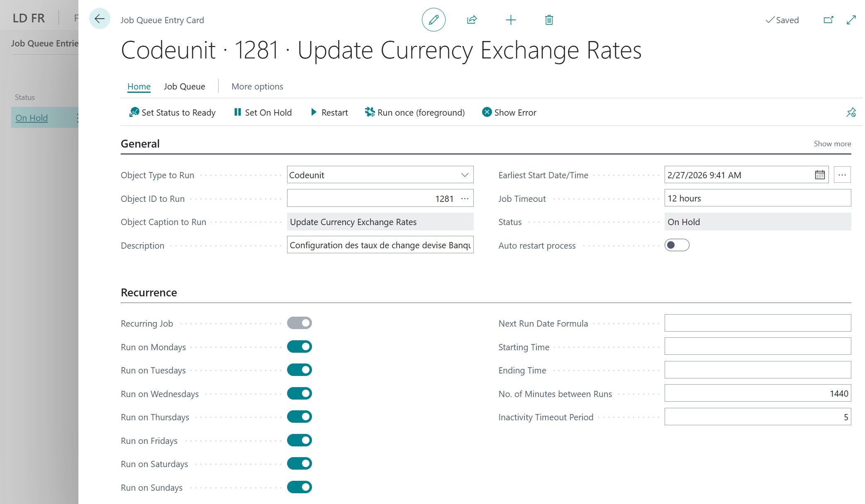Click the Show Error action
The width and height of the screenshot is (865, 504).
[x=509, y=112]
